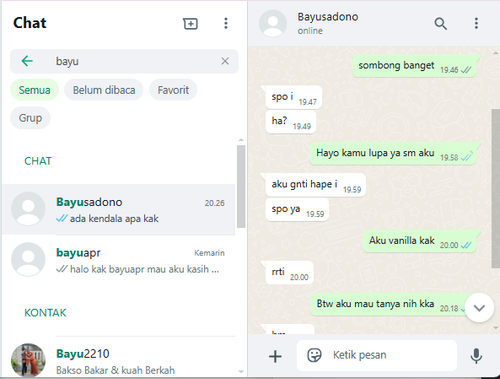Jump to the latest message with the down chevron
500x379 pixels.
[x=479, y=308]
